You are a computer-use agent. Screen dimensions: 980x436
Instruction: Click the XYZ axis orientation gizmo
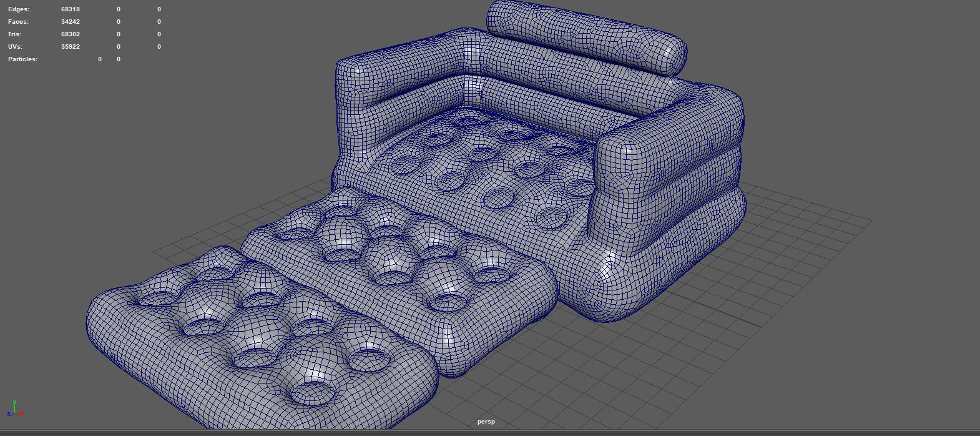[x=15, y=410]
